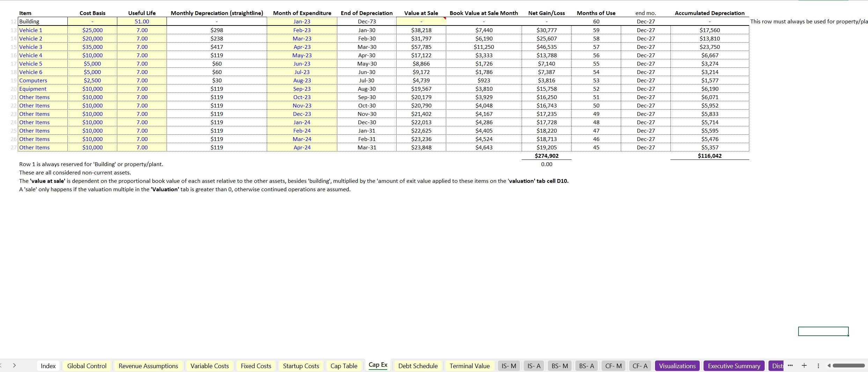Switch to the Cap Table tab

click(344, 366)
